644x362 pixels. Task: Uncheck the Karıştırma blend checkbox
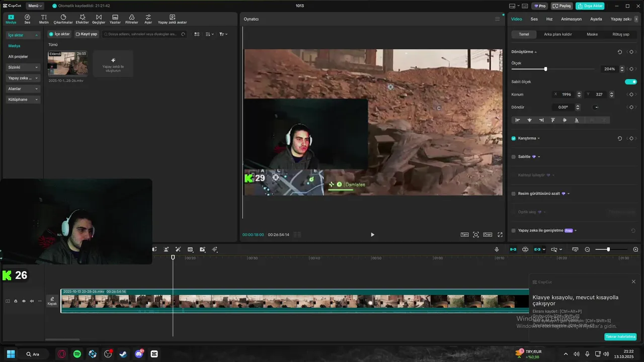pos(514,138)
